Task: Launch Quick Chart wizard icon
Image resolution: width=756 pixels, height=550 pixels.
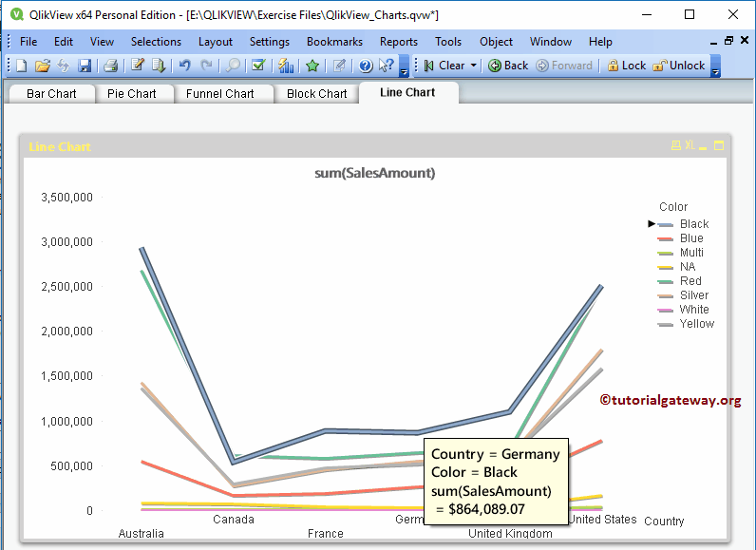Action: point(286,66)
